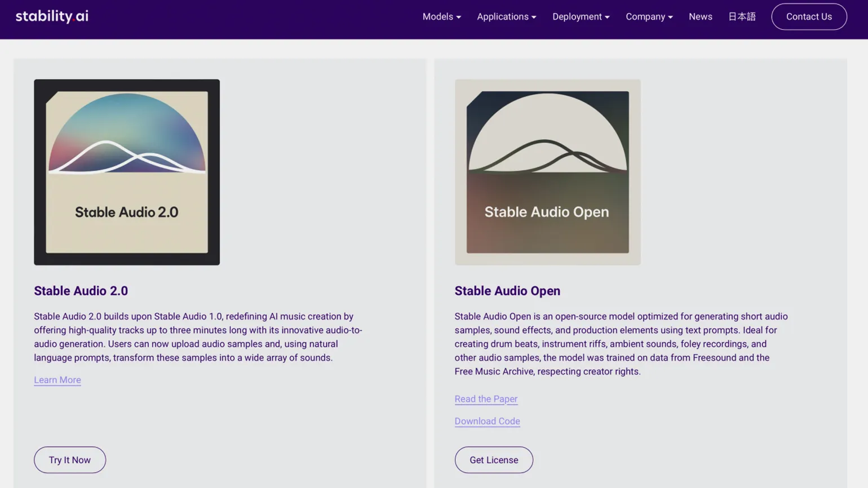Select the bold Stable Audio Open heading
The image size is (868, 488).
pos(507,291)
